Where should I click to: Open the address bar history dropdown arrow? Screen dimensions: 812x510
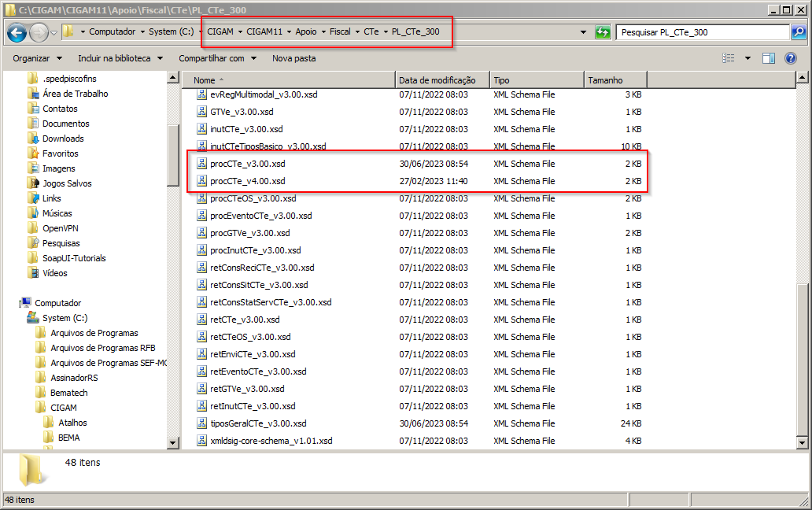click(x=583, y=32)
